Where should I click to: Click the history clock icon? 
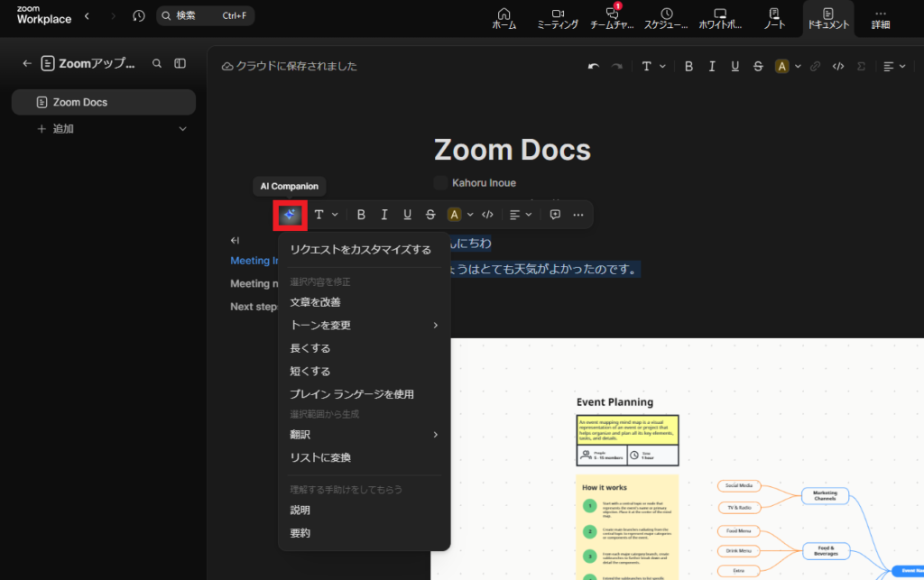[x=138, y=16]
